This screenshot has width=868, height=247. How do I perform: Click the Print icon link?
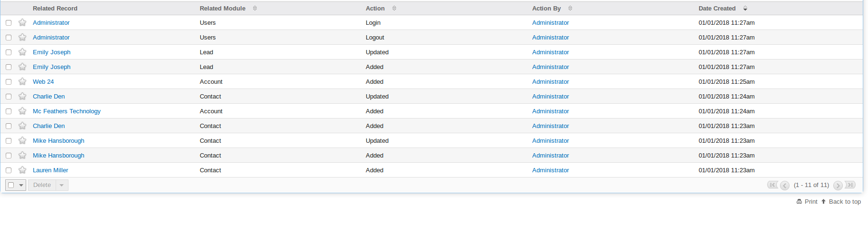click(x=807, y=202)
